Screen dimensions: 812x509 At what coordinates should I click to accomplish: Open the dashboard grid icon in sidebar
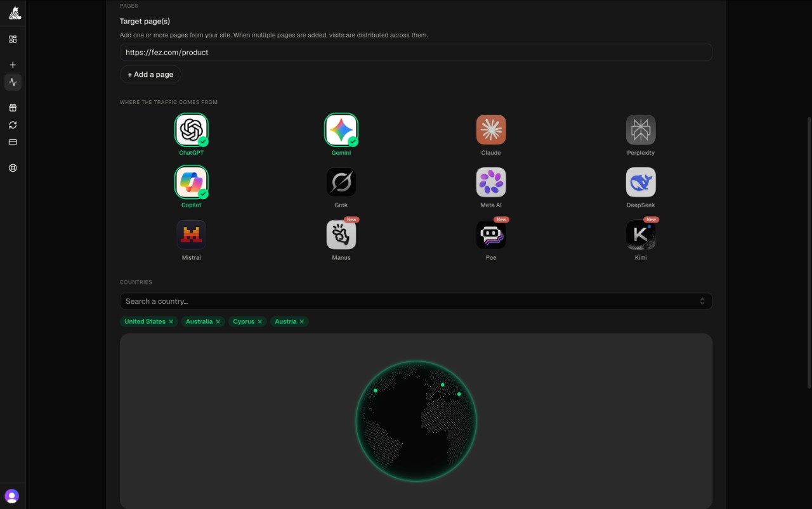pyautogui.click(x=13, y=39)
